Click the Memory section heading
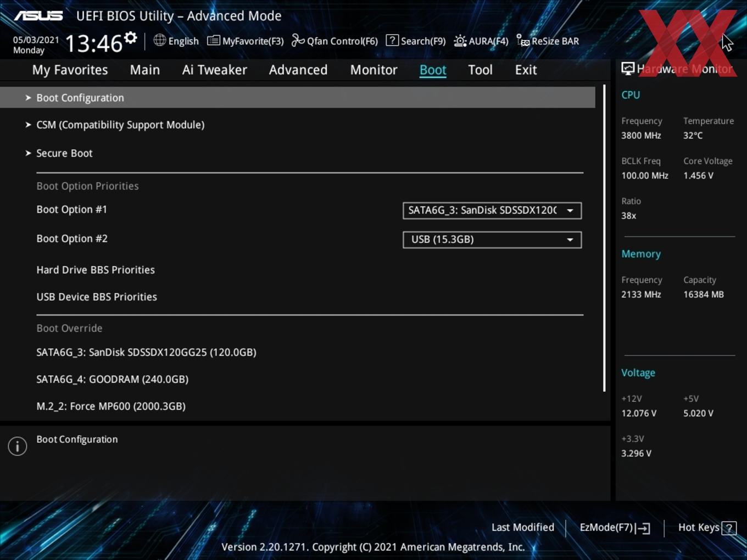Viewport: 747px width, 560px height. click(x=641, y=254)
